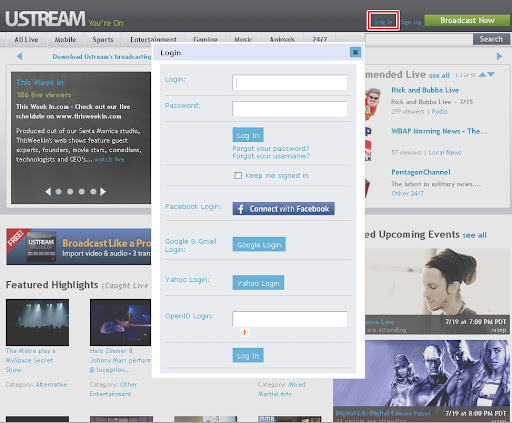Open the Sports tab
Image resolution: width=512 pixels, height=423 pixels.
tap(103, 40)
